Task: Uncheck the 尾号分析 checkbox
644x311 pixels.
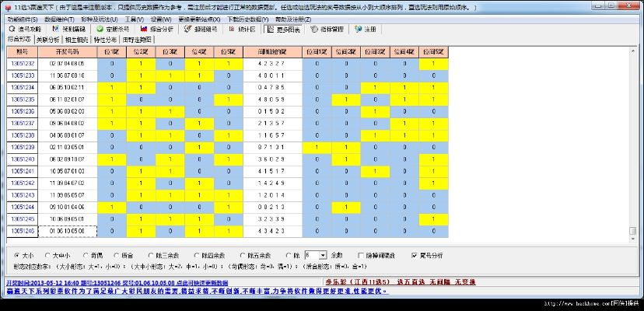Action: click(x=427, y=255)
